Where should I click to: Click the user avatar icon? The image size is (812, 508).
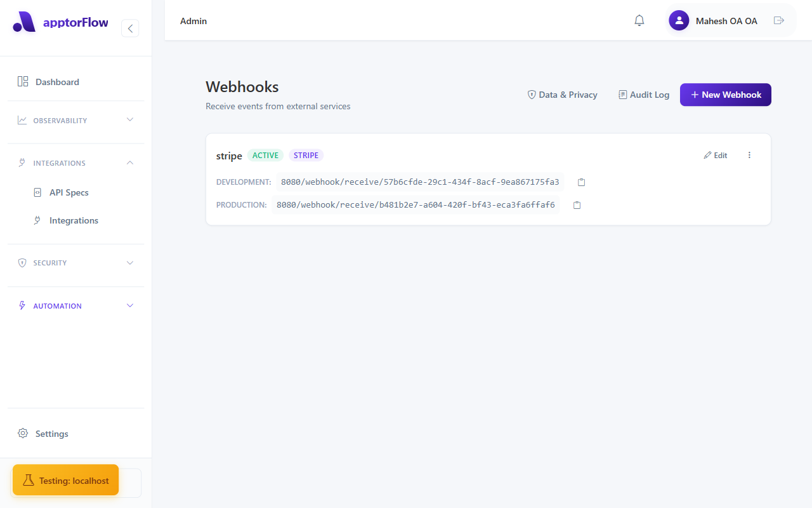click(679, 20)
